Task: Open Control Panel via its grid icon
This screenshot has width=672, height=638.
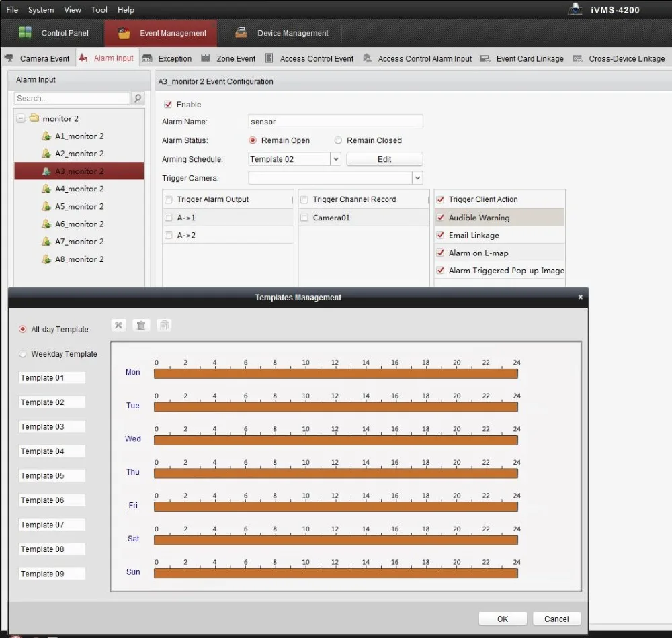Action: click(26, 32)
